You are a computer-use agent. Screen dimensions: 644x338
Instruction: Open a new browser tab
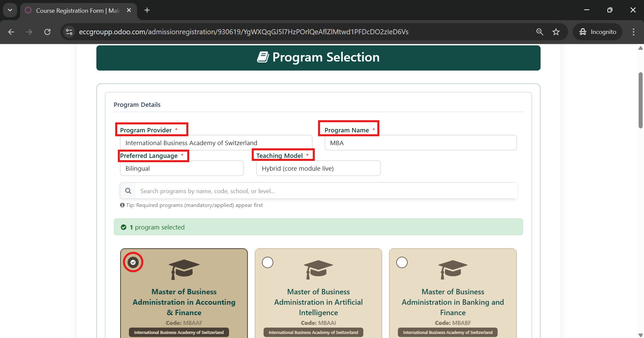tap(147, 10)
